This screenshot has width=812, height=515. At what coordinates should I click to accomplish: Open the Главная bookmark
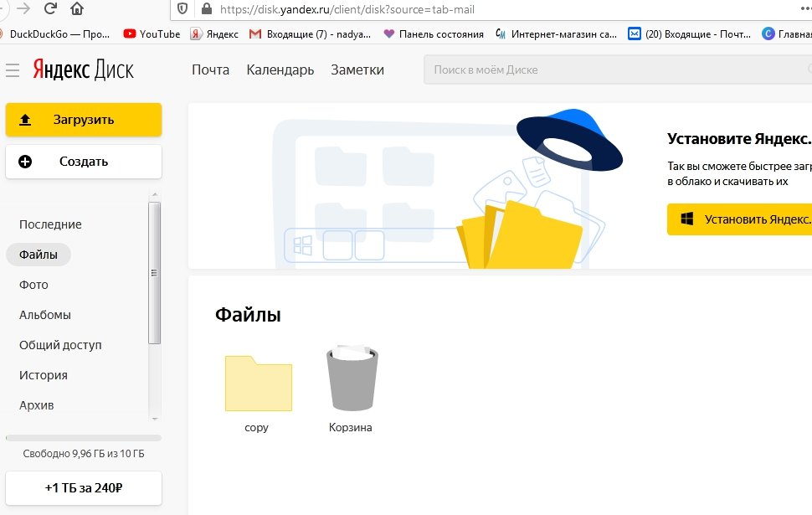click(x=787, y=34)
